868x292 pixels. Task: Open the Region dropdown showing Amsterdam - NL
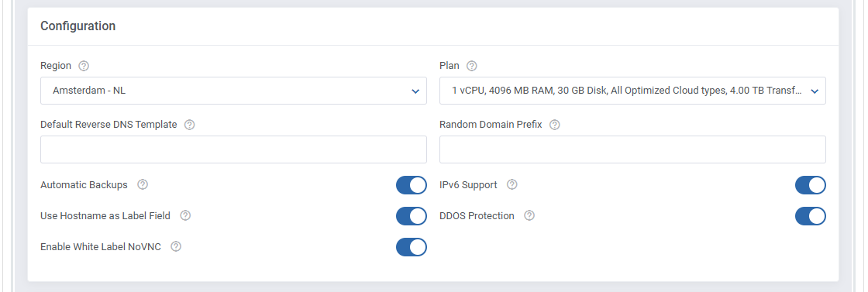point(233,91)
